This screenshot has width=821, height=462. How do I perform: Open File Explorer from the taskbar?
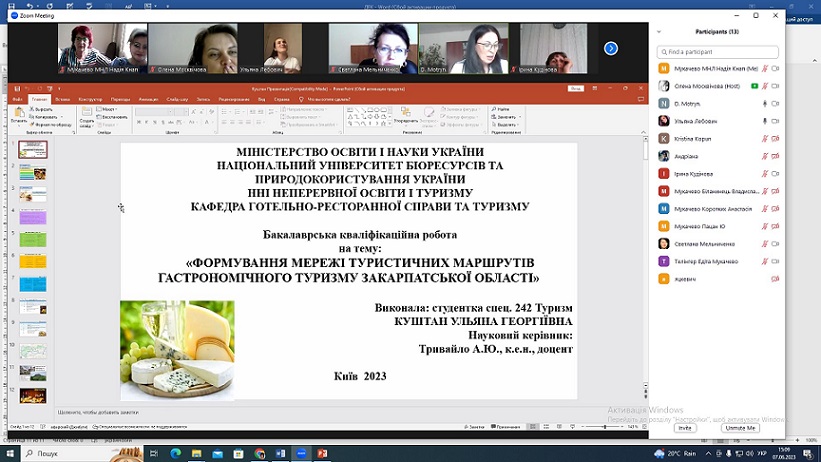coord(196,453)
